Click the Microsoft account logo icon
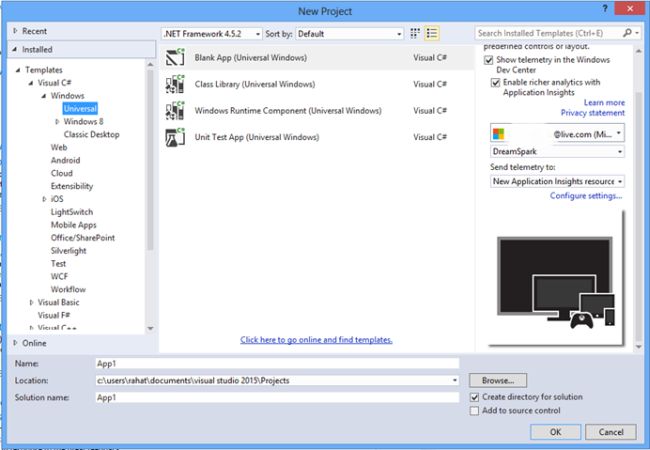Viewport: 650px width, 450px height. tap(498, 134)
